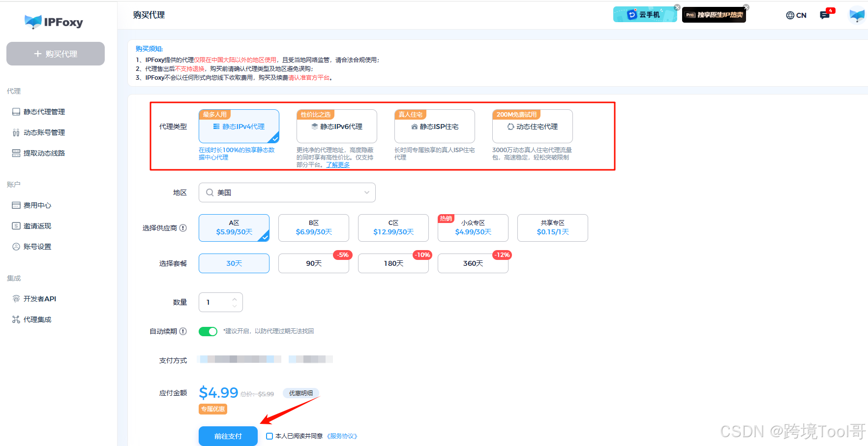This screenshot has width=868, height=446.
Task: Click the 静态代理管理 monitor icon
Action: pyautogui.click(x=16, y=112)
